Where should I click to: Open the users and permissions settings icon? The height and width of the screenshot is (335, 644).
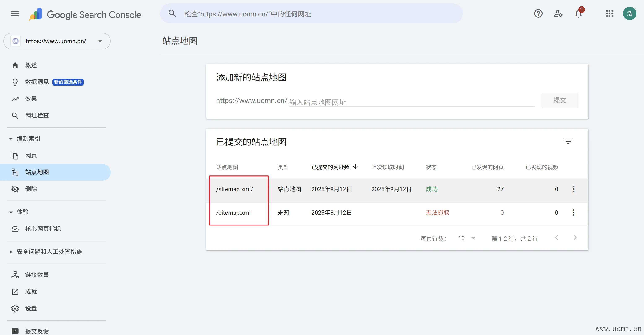coord(558,13)
